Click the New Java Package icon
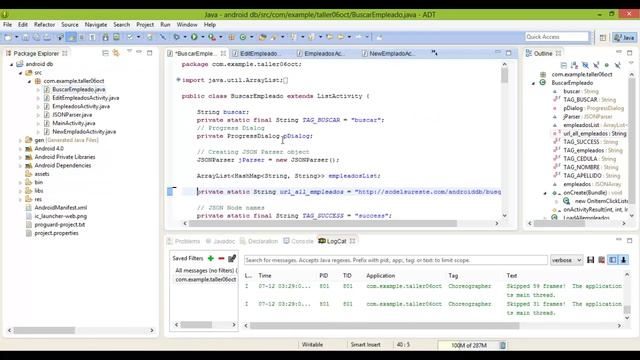This screenshot has height=360, width=640. pos(231,37)
